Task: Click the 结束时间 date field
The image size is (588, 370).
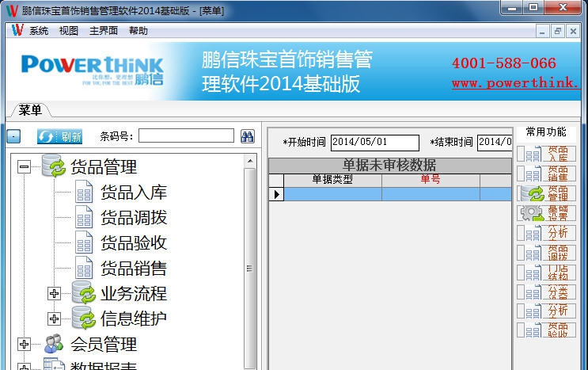Action: click(495, 143)
